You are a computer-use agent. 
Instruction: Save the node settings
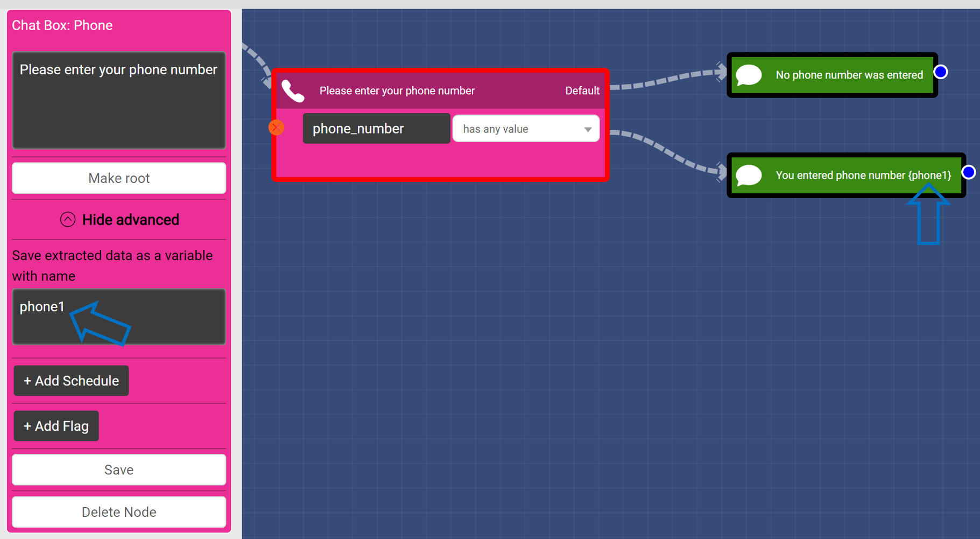119,470
